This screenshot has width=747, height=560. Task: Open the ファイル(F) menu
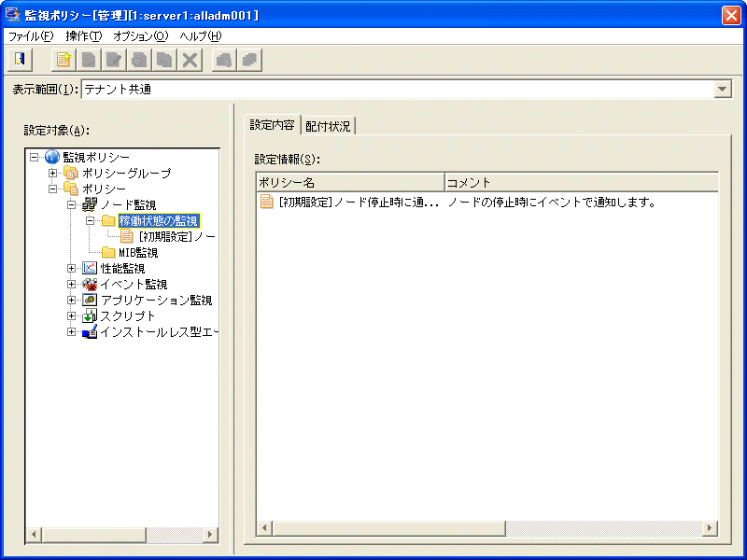click(x=31, y=36)
